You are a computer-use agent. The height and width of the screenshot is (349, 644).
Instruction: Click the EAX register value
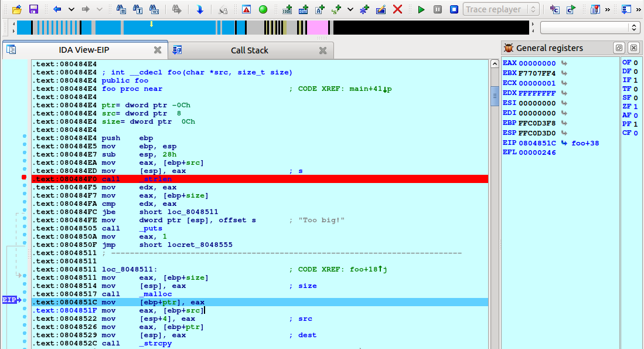(x=537, y=63)
